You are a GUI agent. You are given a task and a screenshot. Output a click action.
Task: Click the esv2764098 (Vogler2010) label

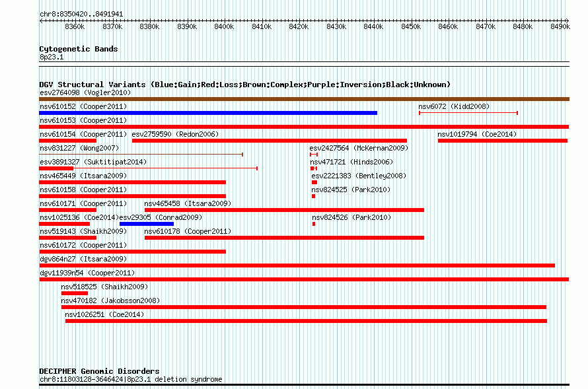(85, 92)
